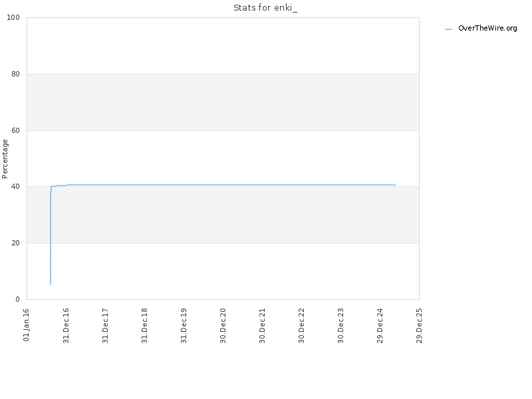The image size is (532, 399).
Task: Click the 30.Dec.22 x-axis date label
Action: point(302,326)
